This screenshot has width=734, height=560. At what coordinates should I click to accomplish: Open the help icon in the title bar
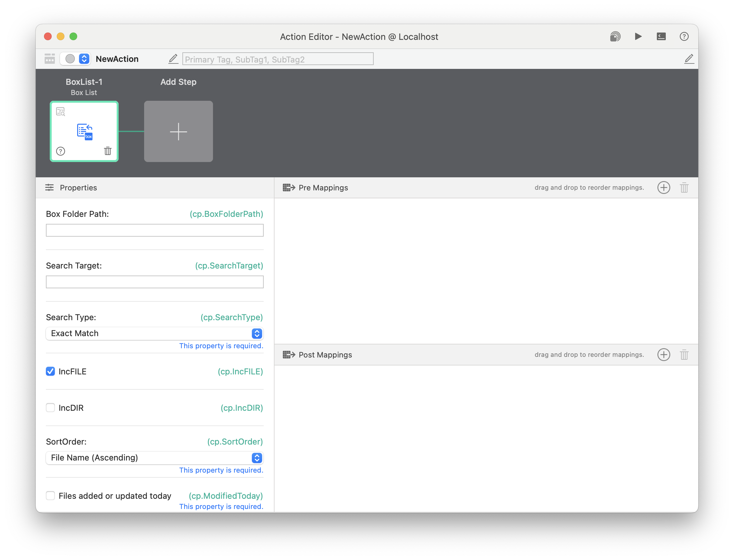coord(684,36)
